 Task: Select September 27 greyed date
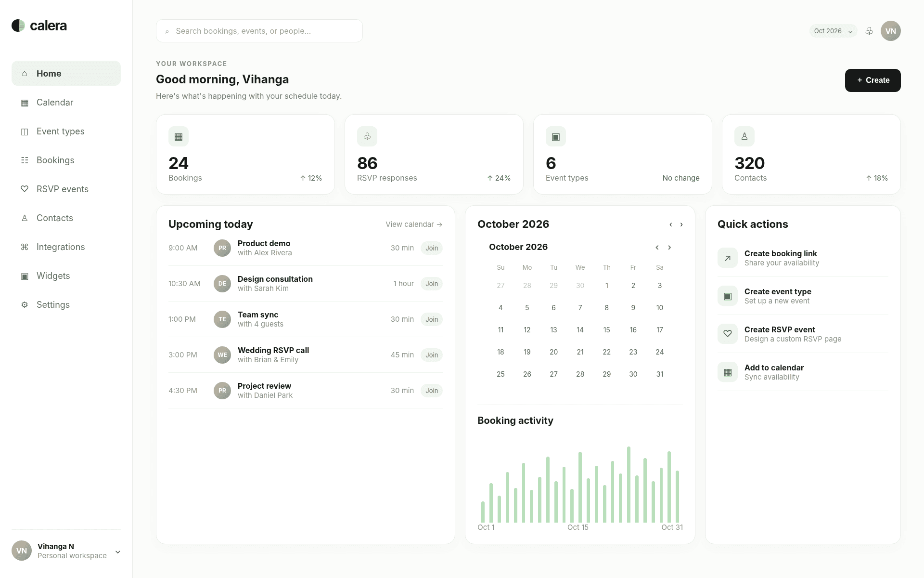pos(500,286)
